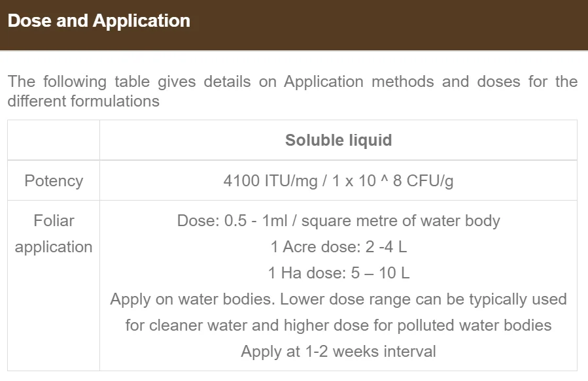This screenshot has height=381, width=588.
Task: Select the Soluble liquid column header
Action: coord(338,141)
